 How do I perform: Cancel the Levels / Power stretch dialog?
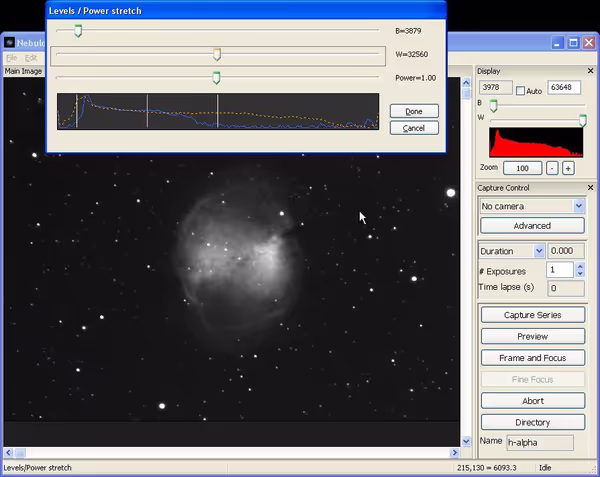point(414,128)
